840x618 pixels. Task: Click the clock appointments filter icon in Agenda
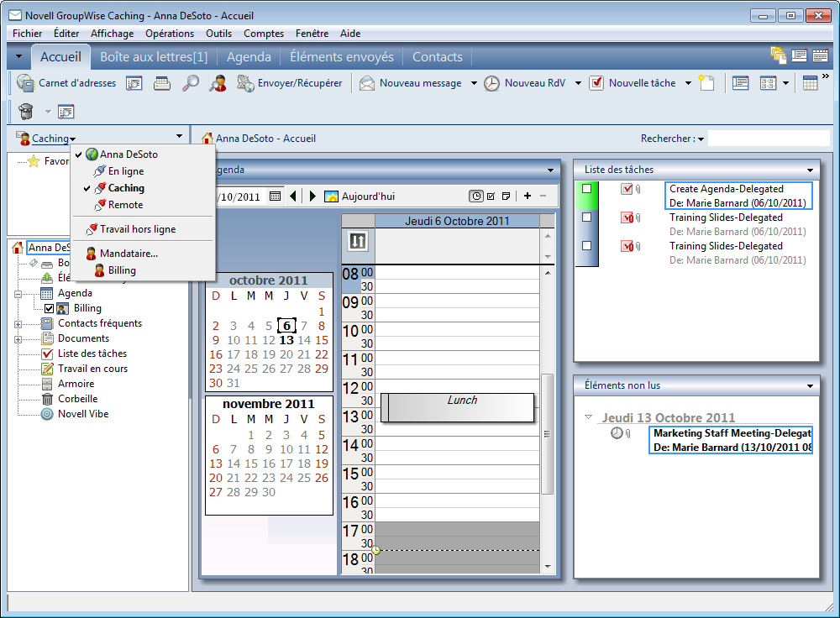click(x=475, y=196)
